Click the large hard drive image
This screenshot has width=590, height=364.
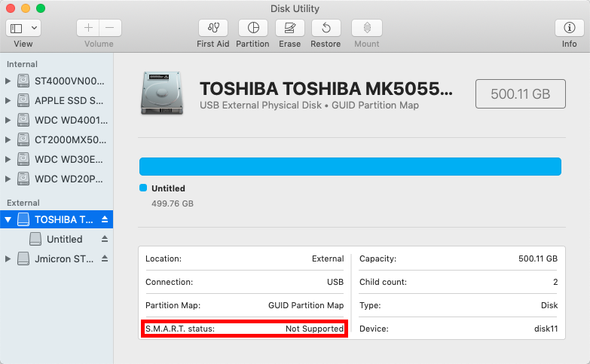160,93
